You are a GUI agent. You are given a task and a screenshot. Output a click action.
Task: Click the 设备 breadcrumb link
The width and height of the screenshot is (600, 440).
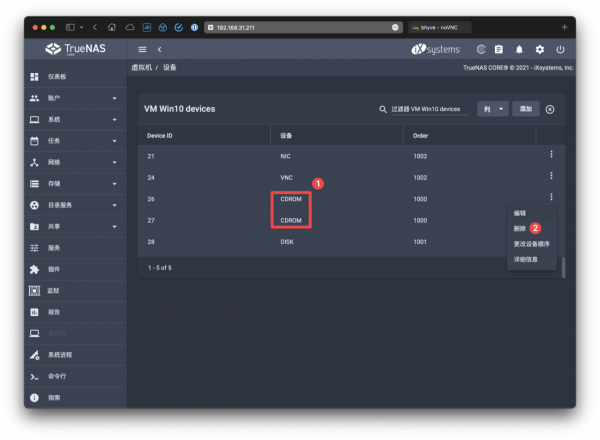click(170, 68)
